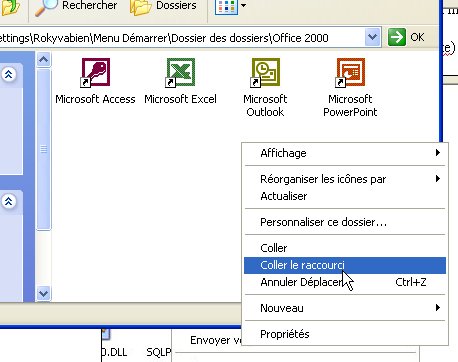Select the Microsoft Excel shortcut icon

[x=180, y=73]
